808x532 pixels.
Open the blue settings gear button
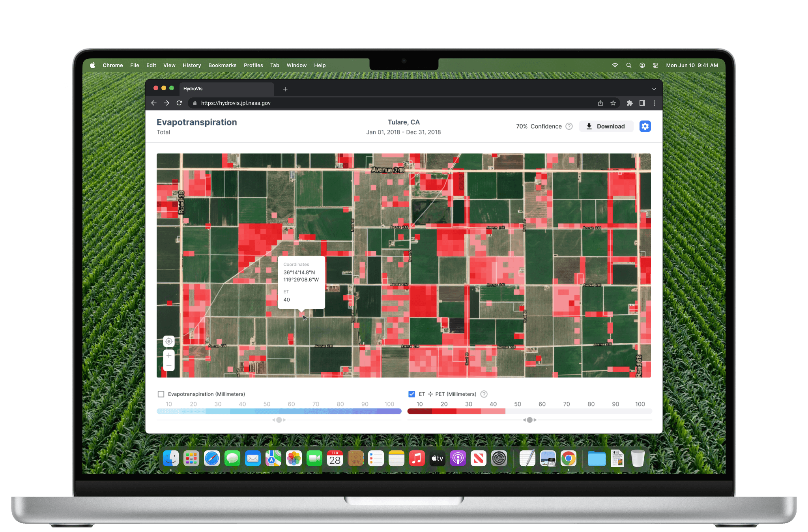[645, 126]
